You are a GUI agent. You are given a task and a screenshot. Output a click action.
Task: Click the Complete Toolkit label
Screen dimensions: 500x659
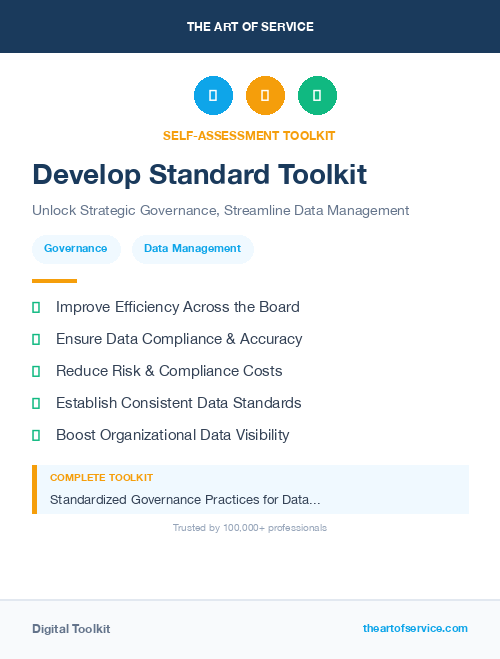101,478
